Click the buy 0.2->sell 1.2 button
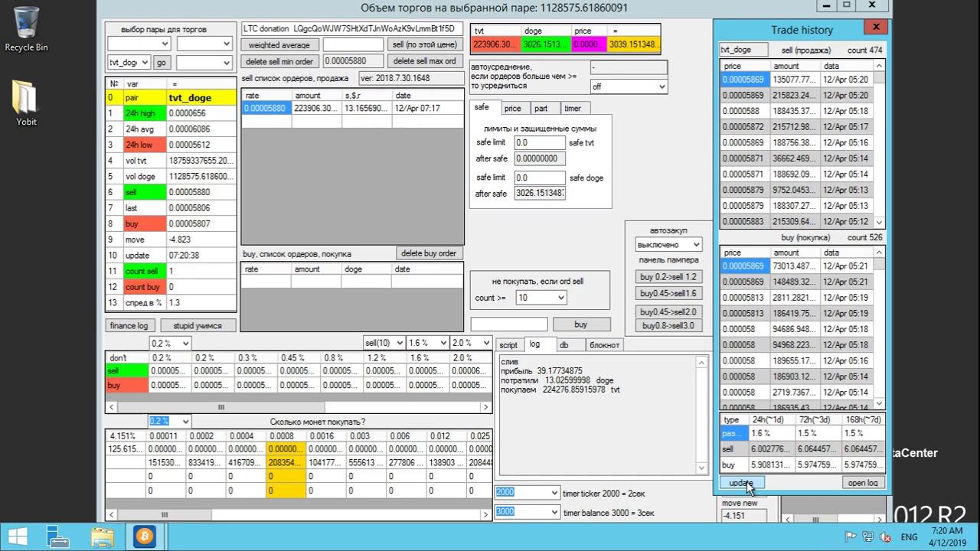This screenshot has width=980, height=551. (668, 277)
